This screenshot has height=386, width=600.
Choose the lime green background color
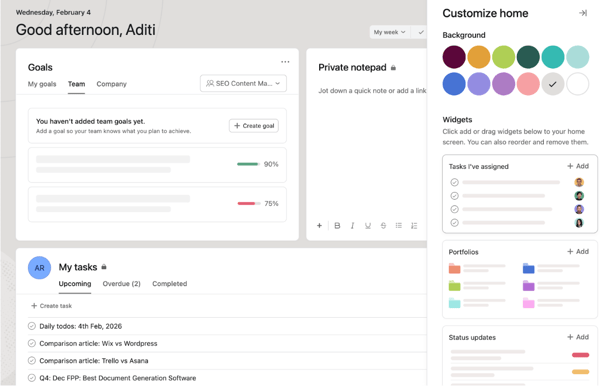coord(504,57)
